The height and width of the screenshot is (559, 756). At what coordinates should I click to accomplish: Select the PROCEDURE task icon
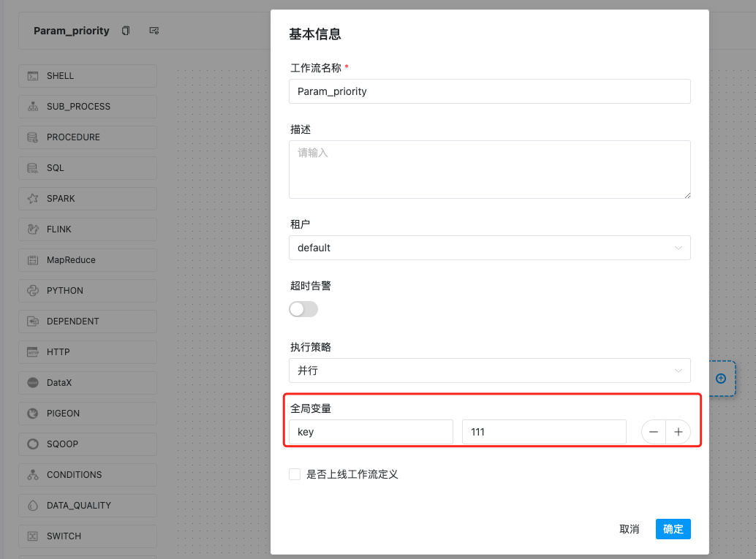[x=33, y=137]
